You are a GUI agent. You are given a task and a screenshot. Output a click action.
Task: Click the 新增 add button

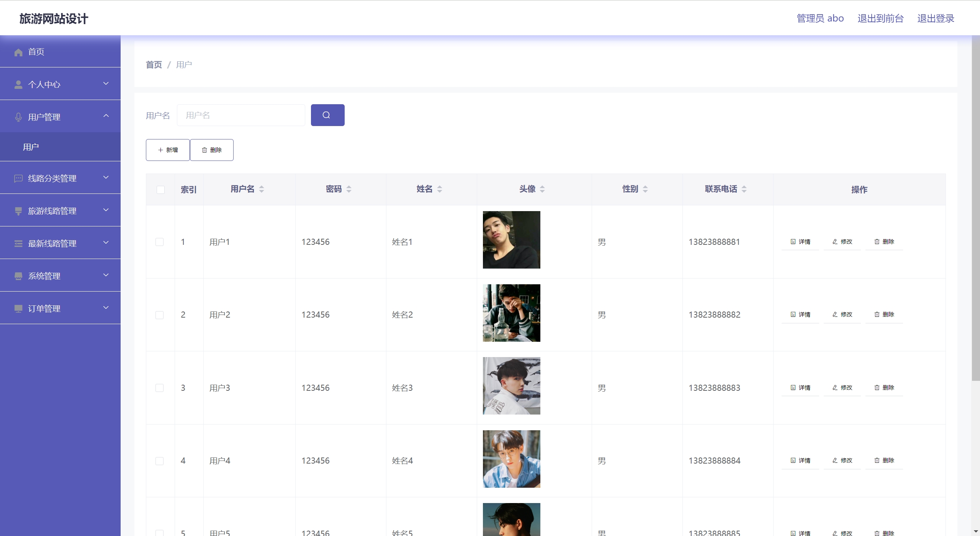coord(168,150)
